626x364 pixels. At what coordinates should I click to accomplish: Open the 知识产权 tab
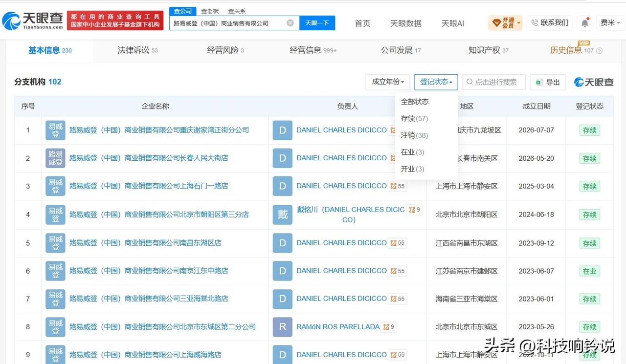489,50
